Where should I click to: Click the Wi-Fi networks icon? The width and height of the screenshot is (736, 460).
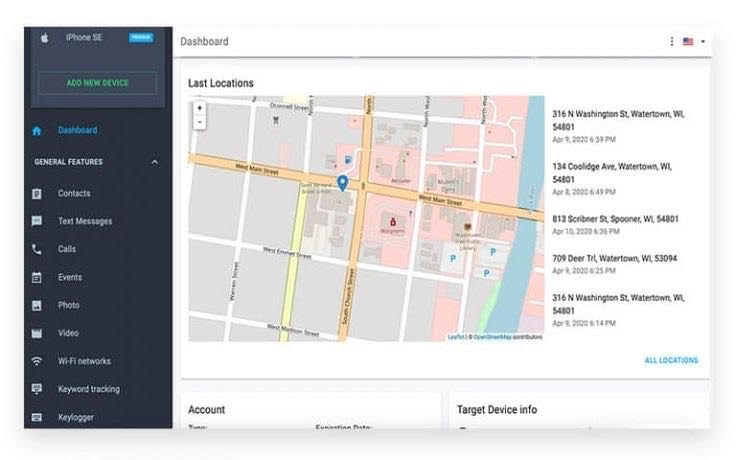[37, 361]
